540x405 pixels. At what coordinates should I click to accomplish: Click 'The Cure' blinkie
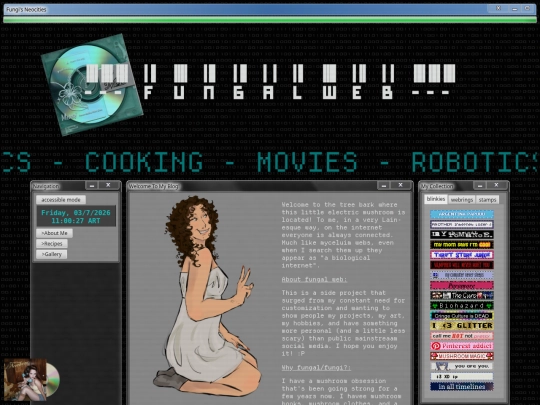(x=462, y=295)
